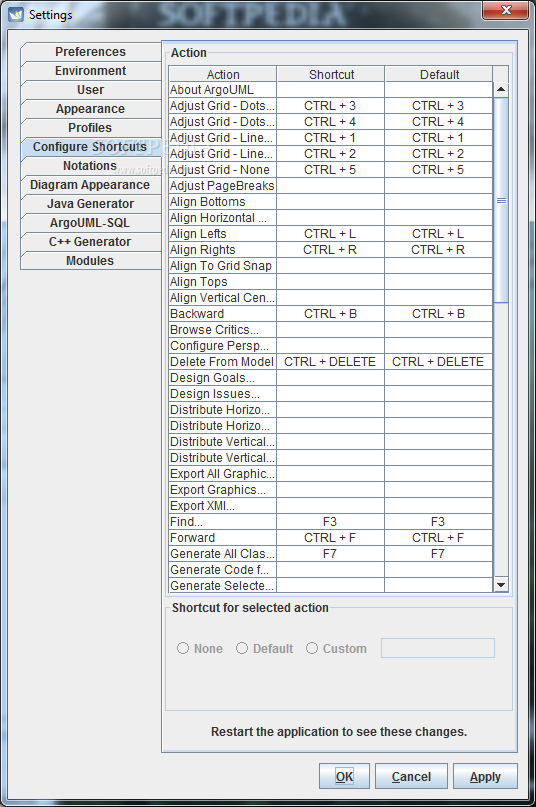Switch to the Modules tab
Image resolution: width=536 pixels, height=807 pixels.
tap(91, 261)
